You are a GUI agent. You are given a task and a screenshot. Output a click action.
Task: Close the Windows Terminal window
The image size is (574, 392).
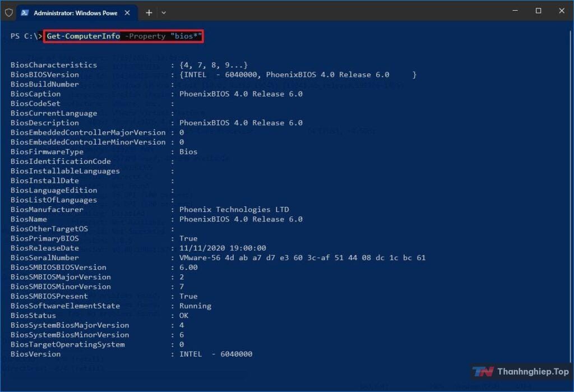tap(562, 11)
